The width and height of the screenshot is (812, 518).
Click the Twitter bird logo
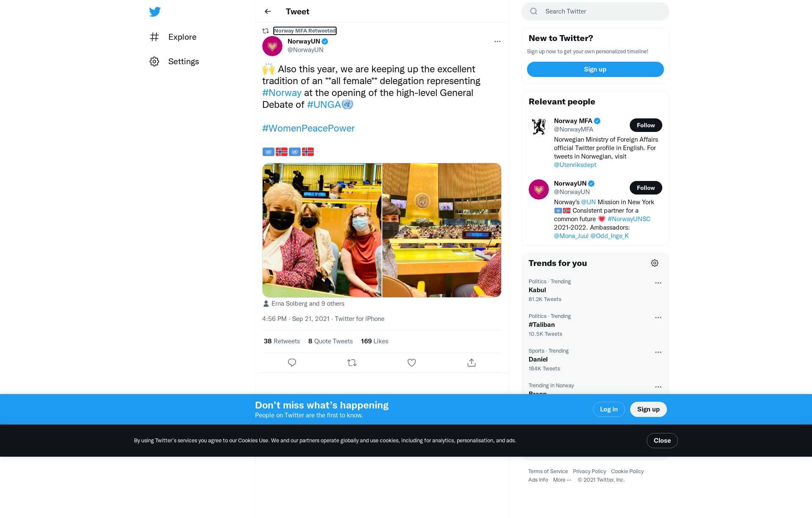[155, 11]
